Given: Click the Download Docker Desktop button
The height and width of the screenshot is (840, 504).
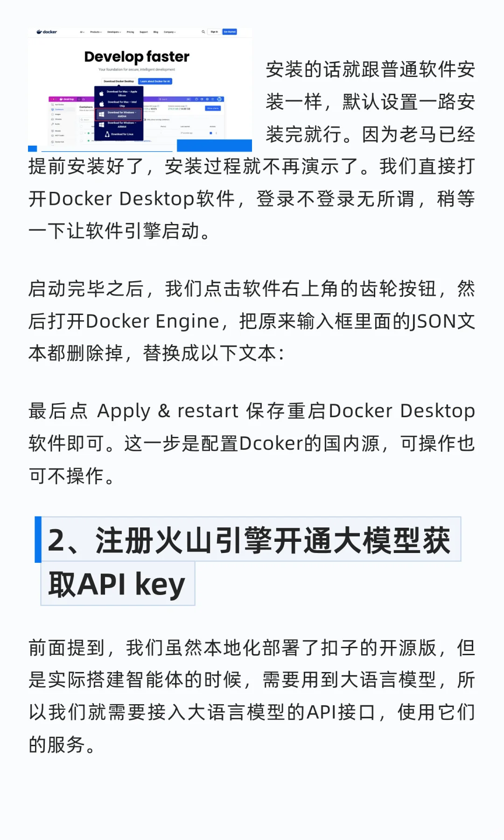Looking at the screenshot, I should pos(119,81).
